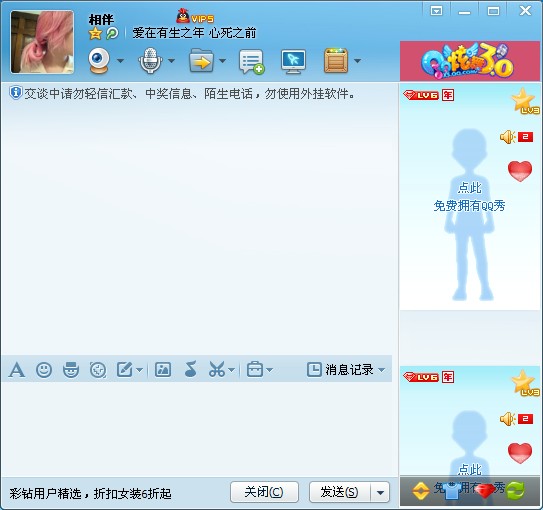Image resolution: width=543 pixels, height=510 pixels.
Task: Start a video call with the webcam icon
Action: pyautogui.click(x=99, y=61)
